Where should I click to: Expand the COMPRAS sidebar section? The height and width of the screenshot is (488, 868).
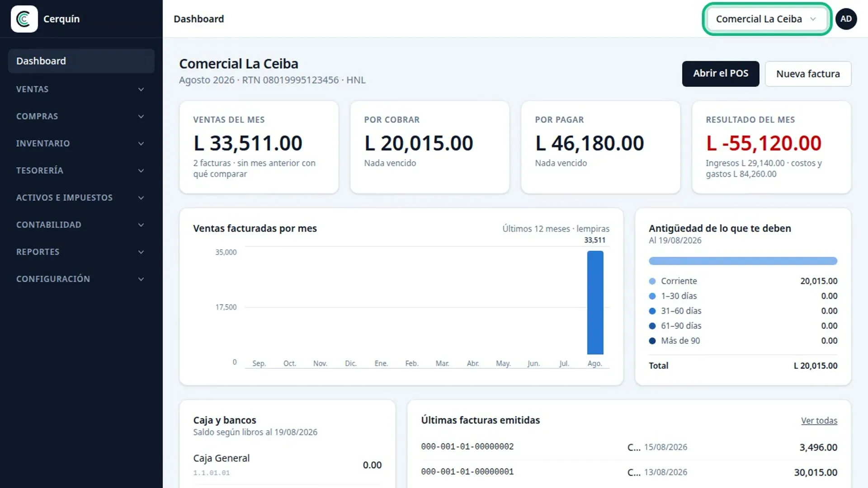pos(81,116)
